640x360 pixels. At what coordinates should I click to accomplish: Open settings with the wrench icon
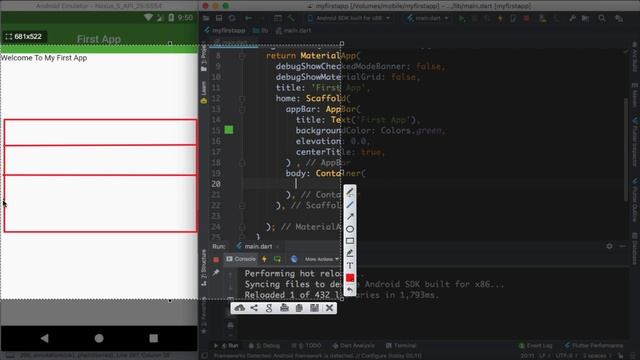click(572, 18)
